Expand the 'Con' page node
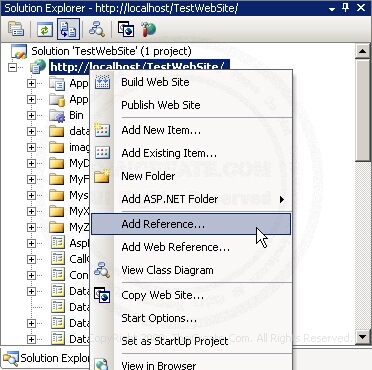The height and width of the screenshot is (370, 372). (31, 275)
